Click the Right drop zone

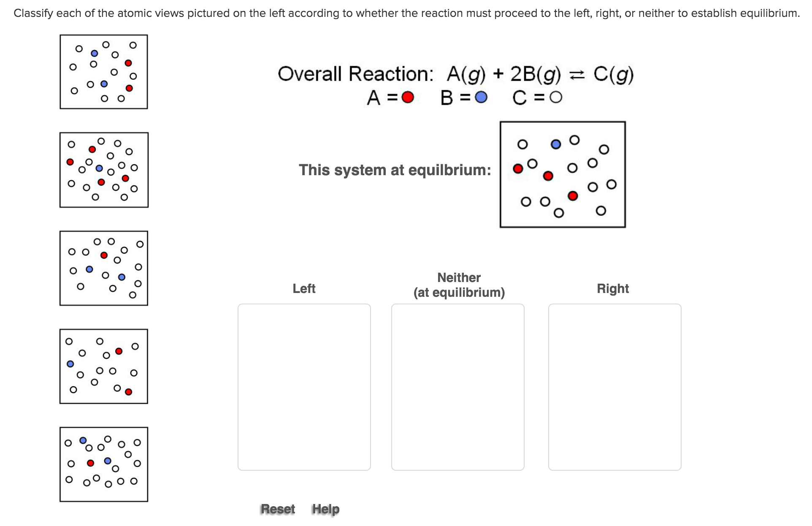(614, 386)
